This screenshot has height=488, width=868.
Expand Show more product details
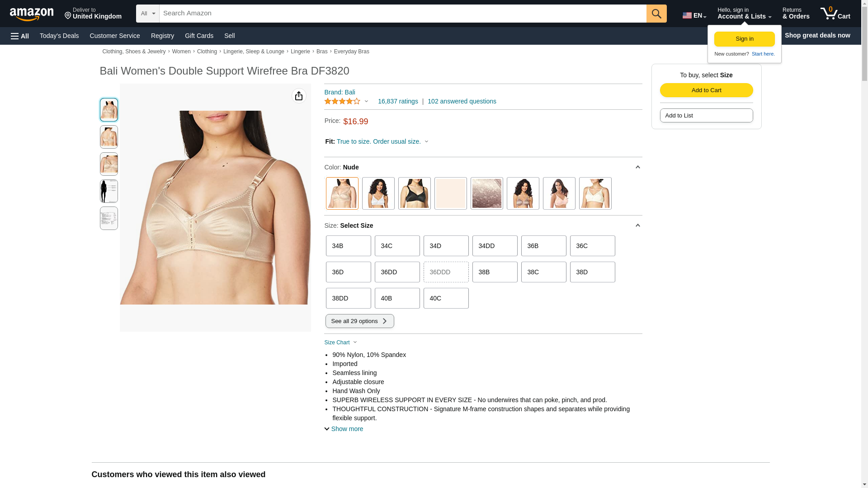[x=344, y=429]
